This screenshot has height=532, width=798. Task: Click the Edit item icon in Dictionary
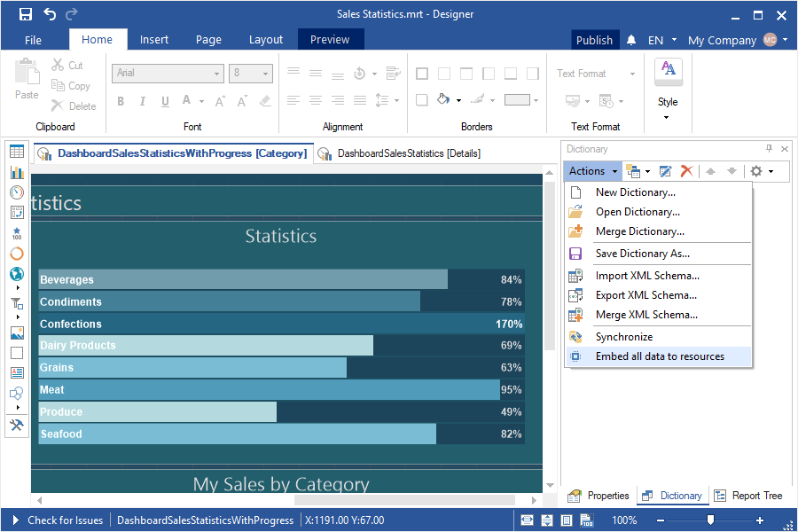(x=665, y=171)
